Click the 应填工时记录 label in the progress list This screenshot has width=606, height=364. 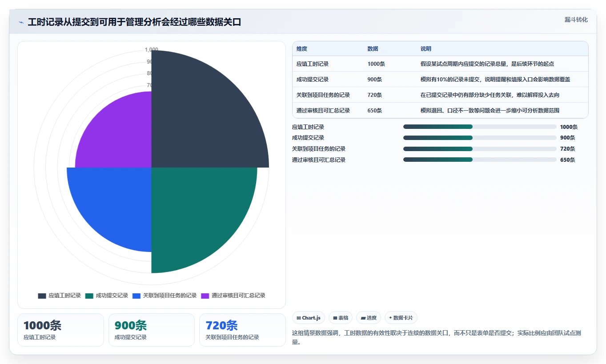(308, 127)
